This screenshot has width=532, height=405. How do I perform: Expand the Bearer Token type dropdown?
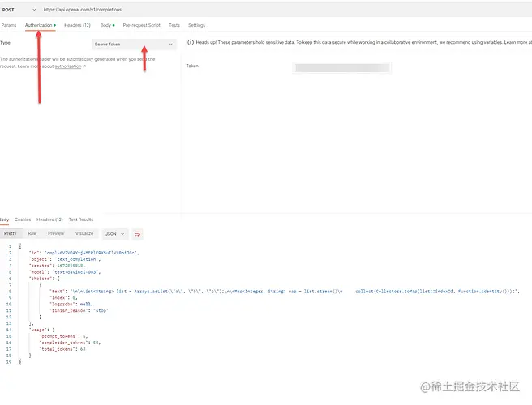(134, 45)
